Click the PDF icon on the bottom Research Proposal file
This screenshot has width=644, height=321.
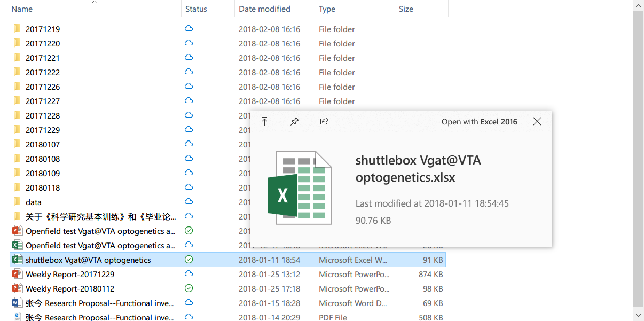[17, 317]
